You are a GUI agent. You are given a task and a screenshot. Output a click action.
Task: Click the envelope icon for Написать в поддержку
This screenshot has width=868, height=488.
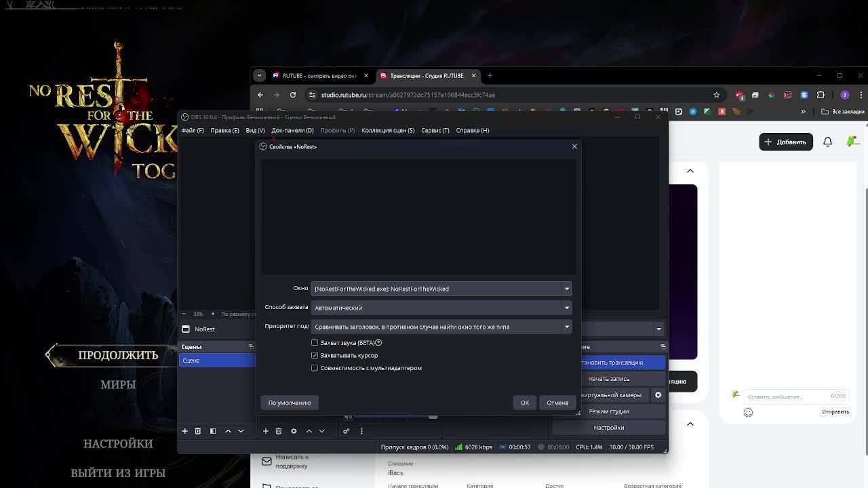267,462
